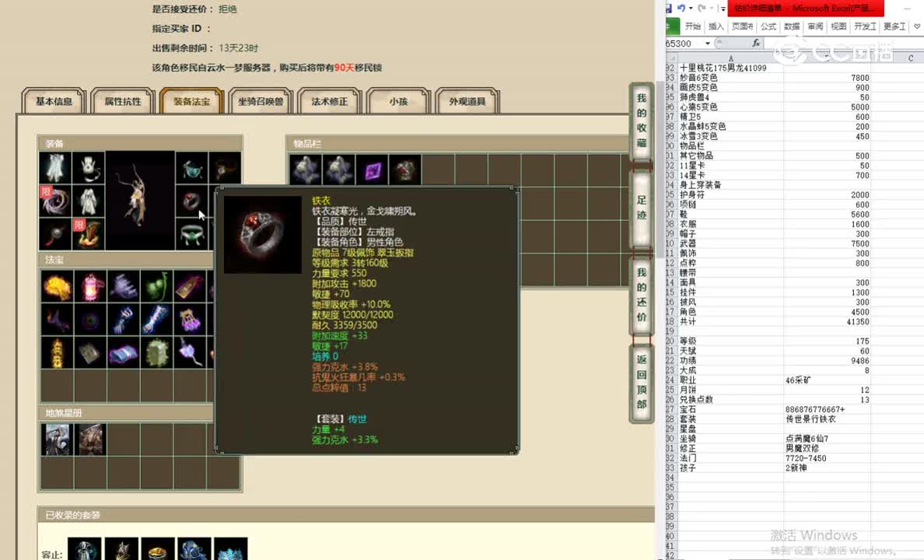Open the 法术修正 tab
This screenshot has width=924, height=560.
330,101
